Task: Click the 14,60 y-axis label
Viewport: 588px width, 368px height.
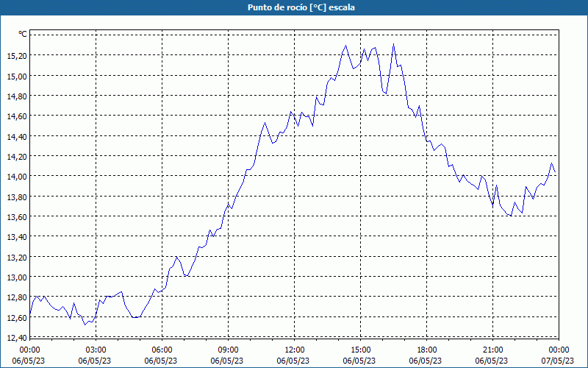Action: point(17,116)
